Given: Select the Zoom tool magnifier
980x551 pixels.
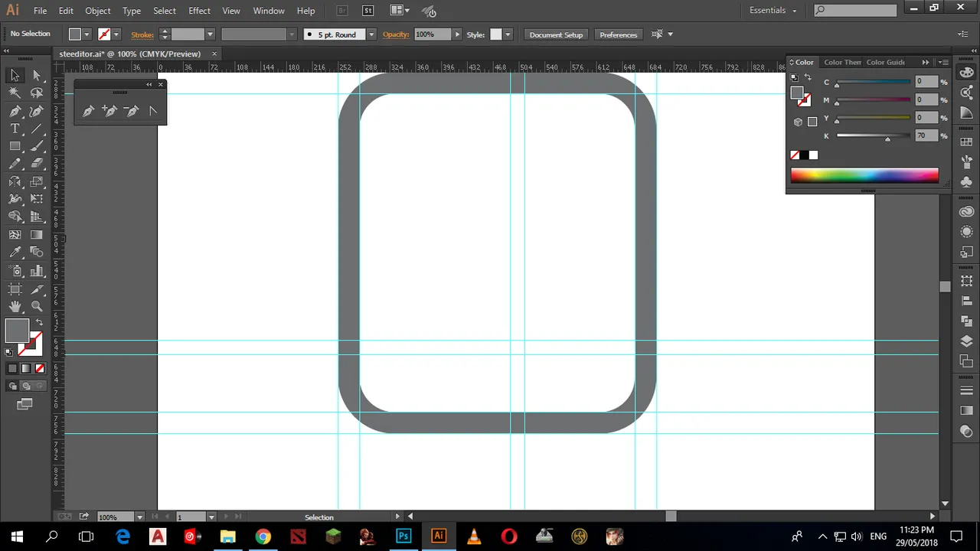Looking at the screenshot, I should [37, 306].
